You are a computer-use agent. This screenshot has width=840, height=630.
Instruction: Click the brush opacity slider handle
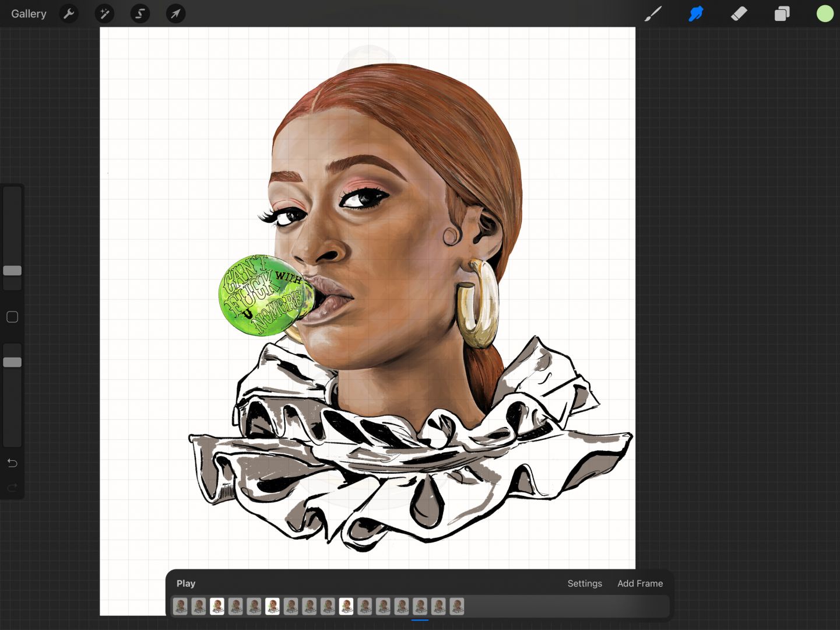point(12,362)
